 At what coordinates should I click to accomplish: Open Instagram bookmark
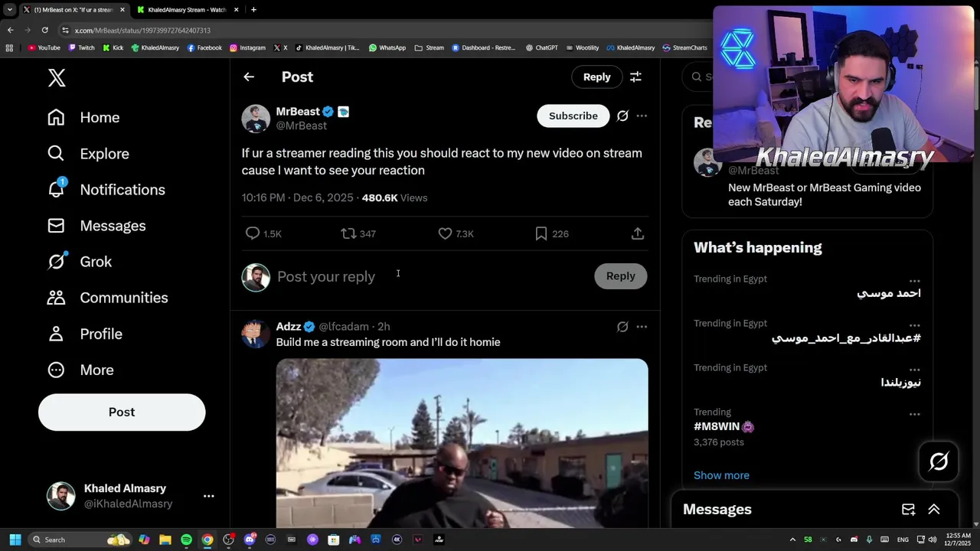click(x=247, y=47)
